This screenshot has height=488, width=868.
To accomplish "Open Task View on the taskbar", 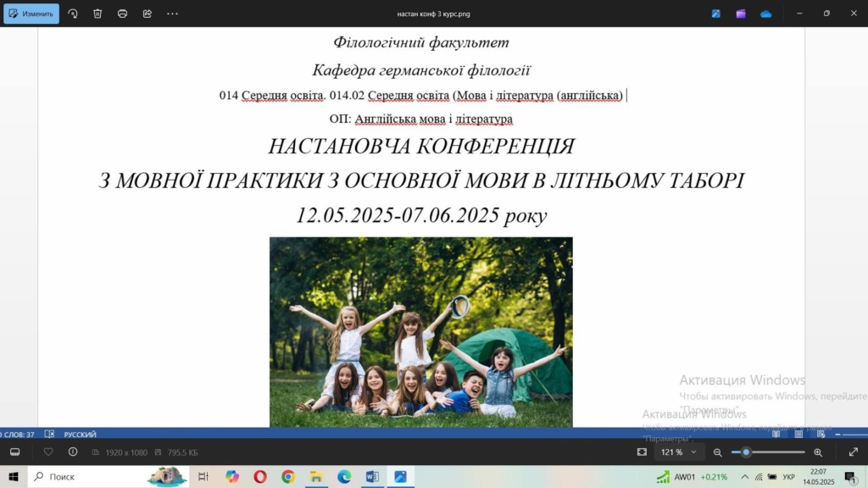I will tap(203, 476).
